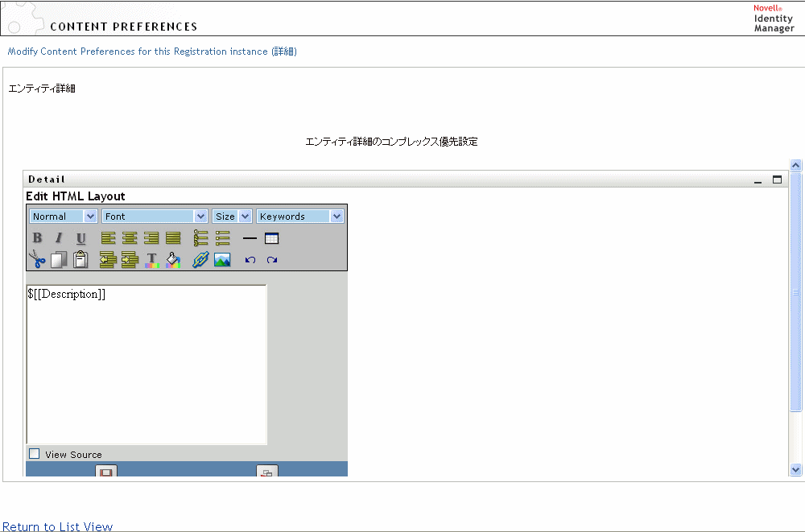The image size is (805, 532).
Task: Decrease indent (outdent) of text
Action: pyautogui.click(x=109, y=259)
